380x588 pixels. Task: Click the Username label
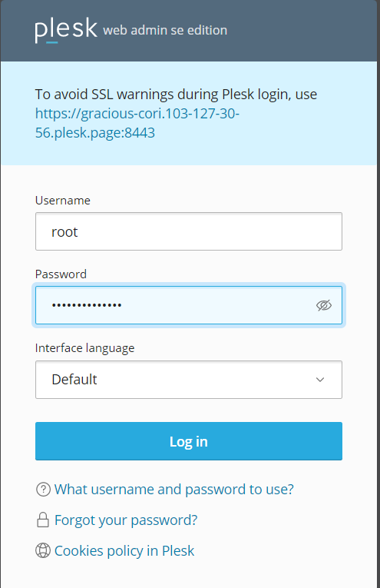click(x=62, y=201)
